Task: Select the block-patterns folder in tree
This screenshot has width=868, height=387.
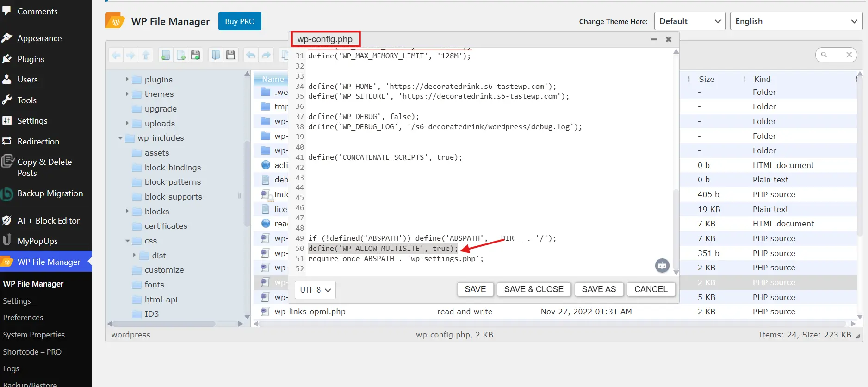Action: tap(173, 182)
